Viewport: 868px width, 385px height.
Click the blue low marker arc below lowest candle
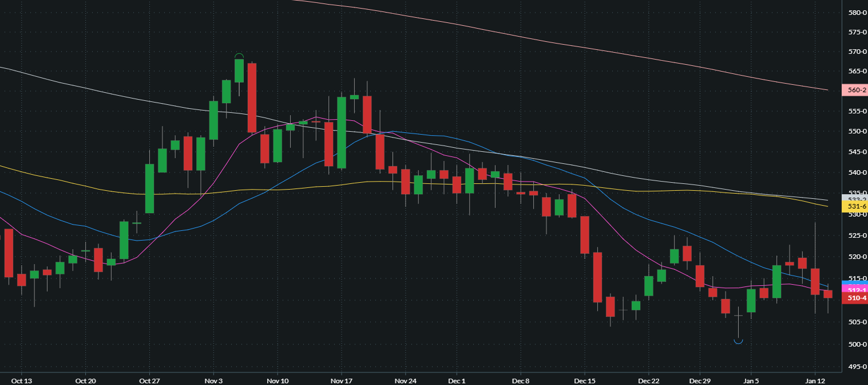coord(738,342)
